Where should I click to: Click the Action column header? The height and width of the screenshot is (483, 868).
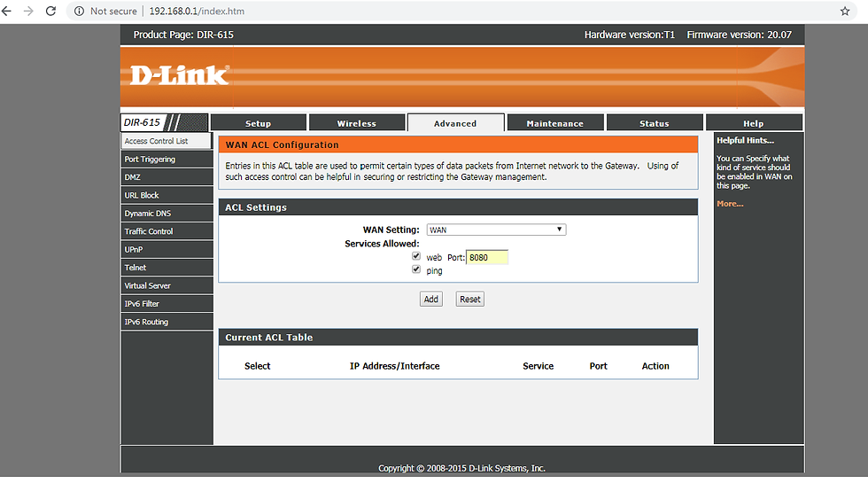(655, 366)
